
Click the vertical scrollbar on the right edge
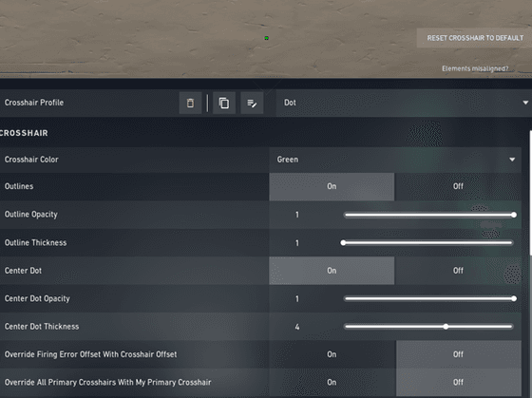point(530,193)
